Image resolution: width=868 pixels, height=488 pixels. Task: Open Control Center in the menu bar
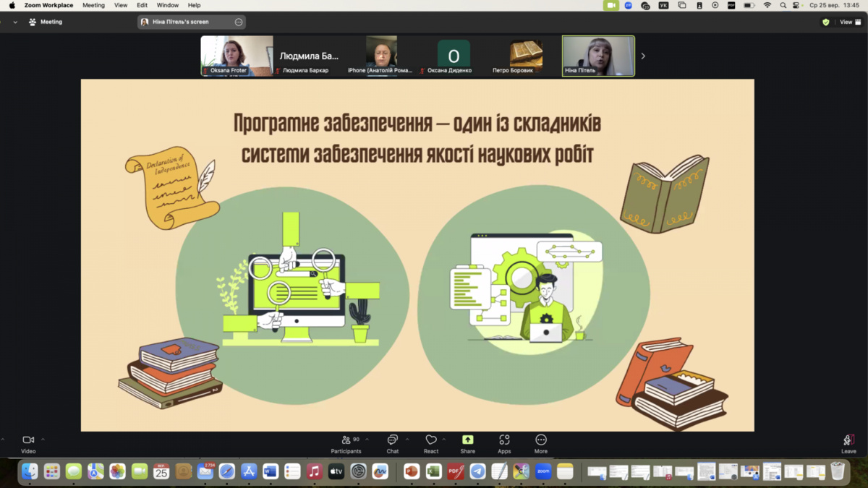796,5
